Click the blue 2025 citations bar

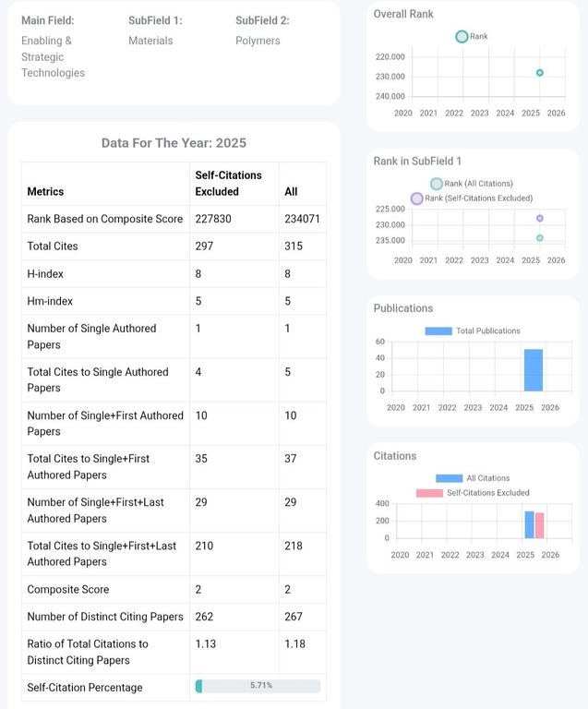(530, 524)
